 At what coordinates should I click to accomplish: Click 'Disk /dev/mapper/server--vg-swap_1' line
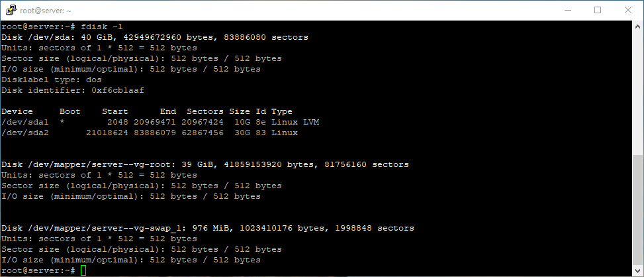[208, 228]
